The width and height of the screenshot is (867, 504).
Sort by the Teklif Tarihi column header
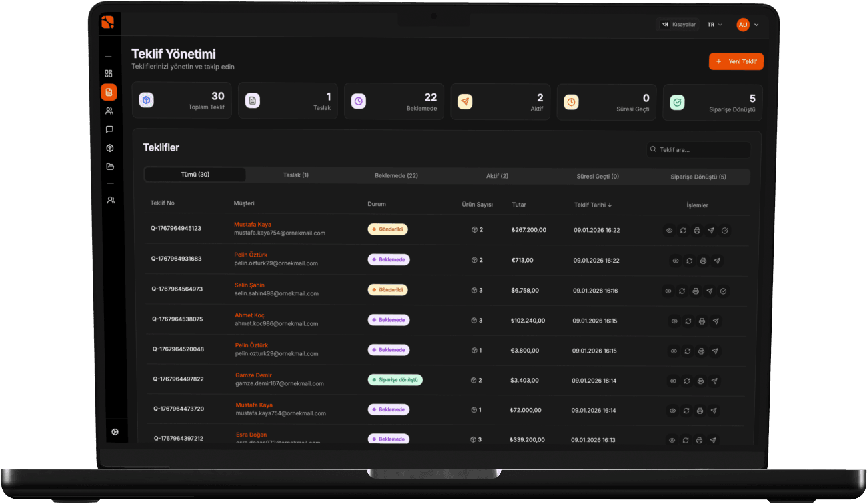(x=593, y=205)
